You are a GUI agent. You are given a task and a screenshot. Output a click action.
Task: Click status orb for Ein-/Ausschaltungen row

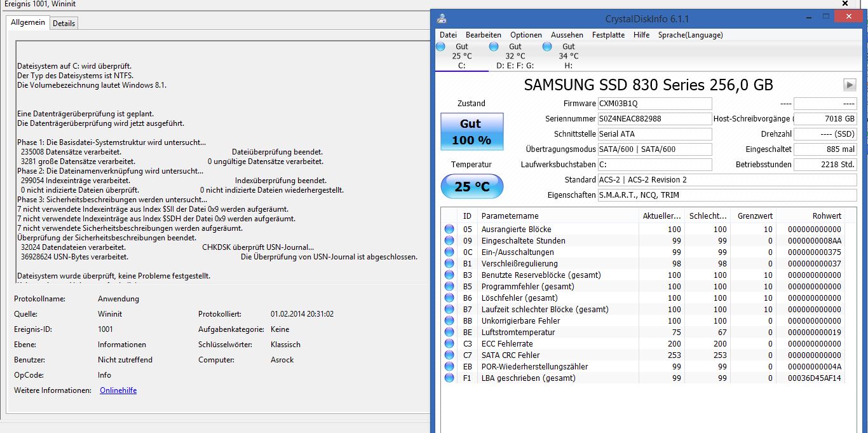[x=449, y=252]
